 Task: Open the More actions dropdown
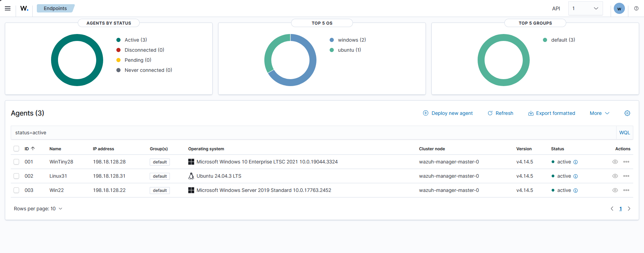coord(600,113)
